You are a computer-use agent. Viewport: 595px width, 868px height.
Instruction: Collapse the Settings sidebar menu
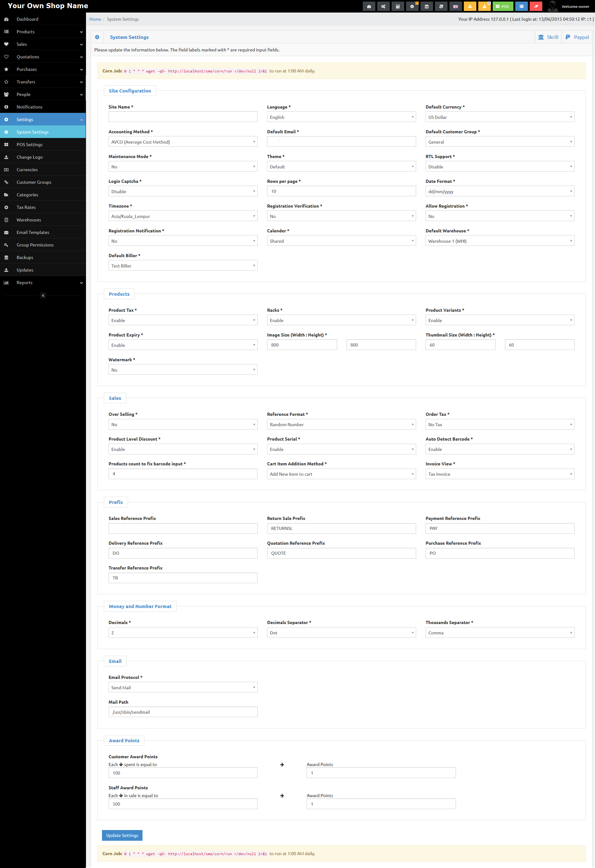43,119
